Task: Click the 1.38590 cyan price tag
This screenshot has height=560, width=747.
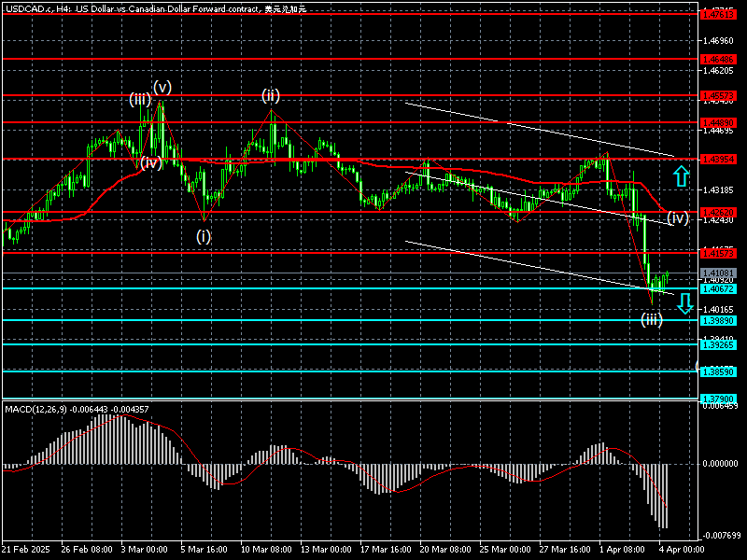Action: click(718, 371)
